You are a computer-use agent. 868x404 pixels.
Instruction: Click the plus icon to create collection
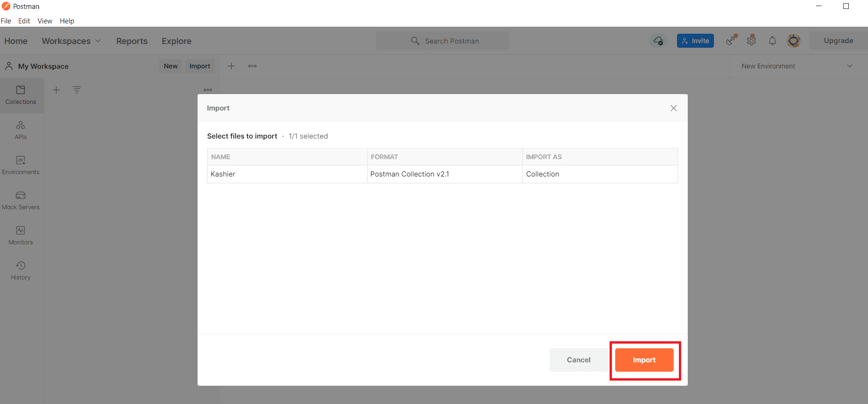[x=56, y=90]
